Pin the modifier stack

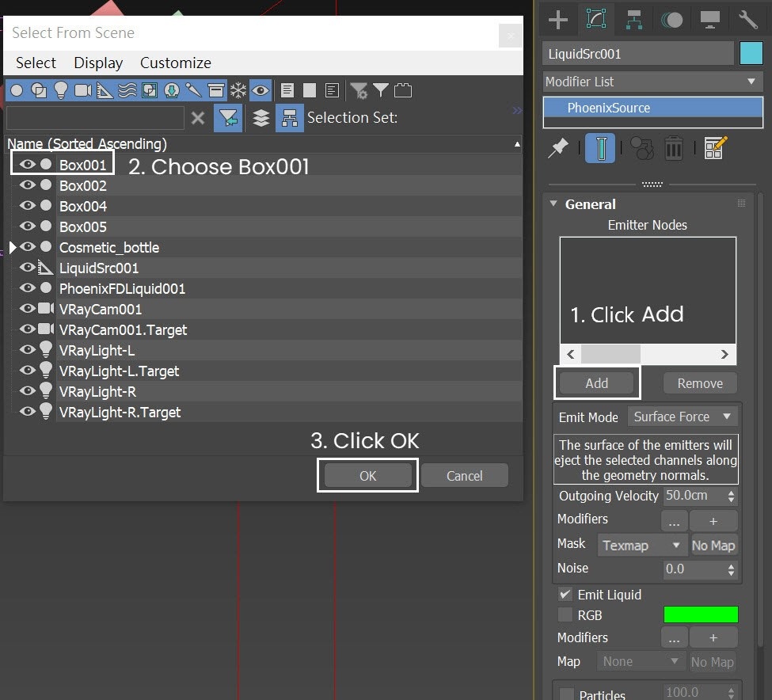[x=558, y=148]
